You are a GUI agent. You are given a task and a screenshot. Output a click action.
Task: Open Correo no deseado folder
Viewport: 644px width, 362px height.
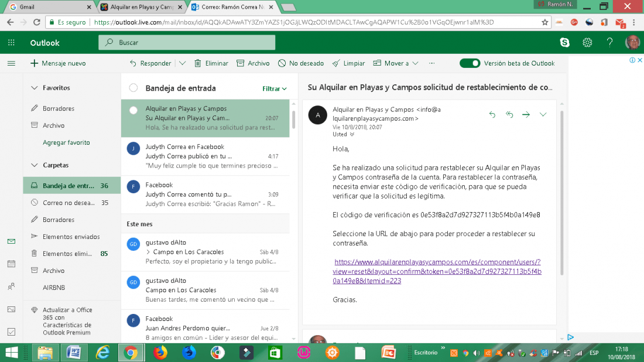click(72, 203)
